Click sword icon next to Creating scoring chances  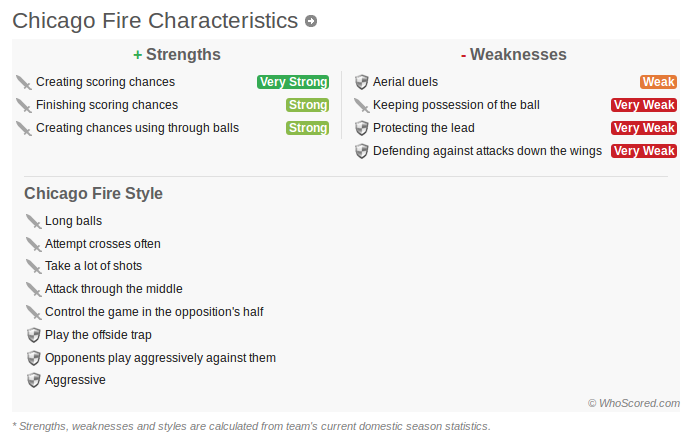click(x=24, y=83)
